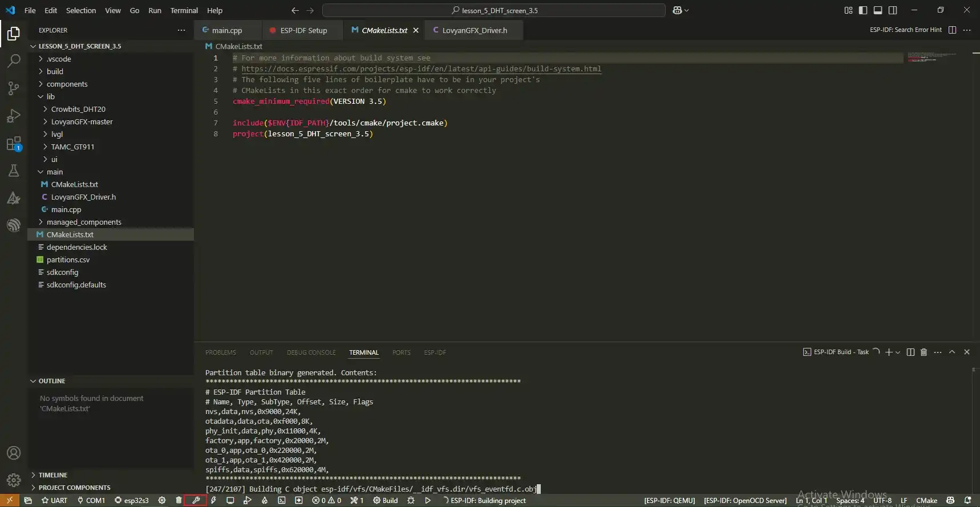
Task: Expand the build folder in Explorer
Action: click(x=55, y=71)
